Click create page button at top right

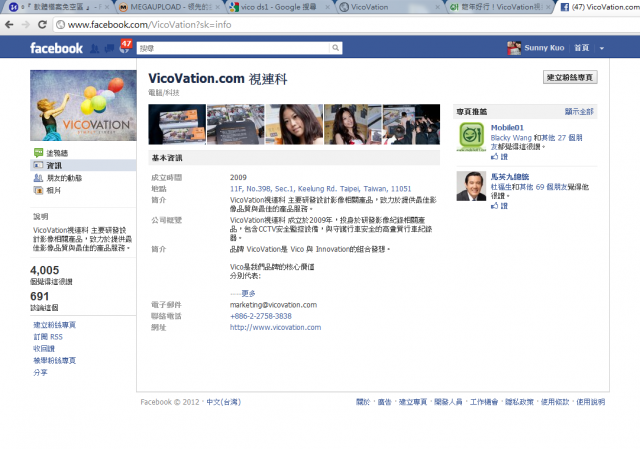click(570, 77)
